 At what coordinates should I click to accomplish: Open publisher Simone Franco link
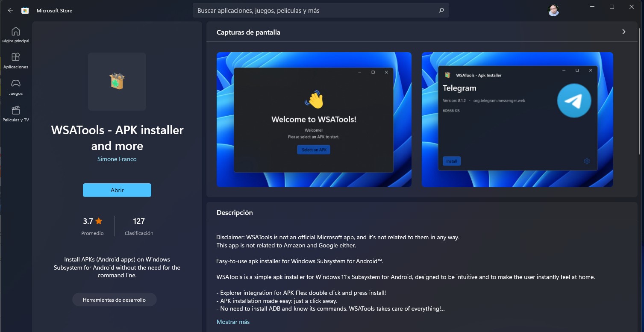pyautogui.click(x=117, y=159)
